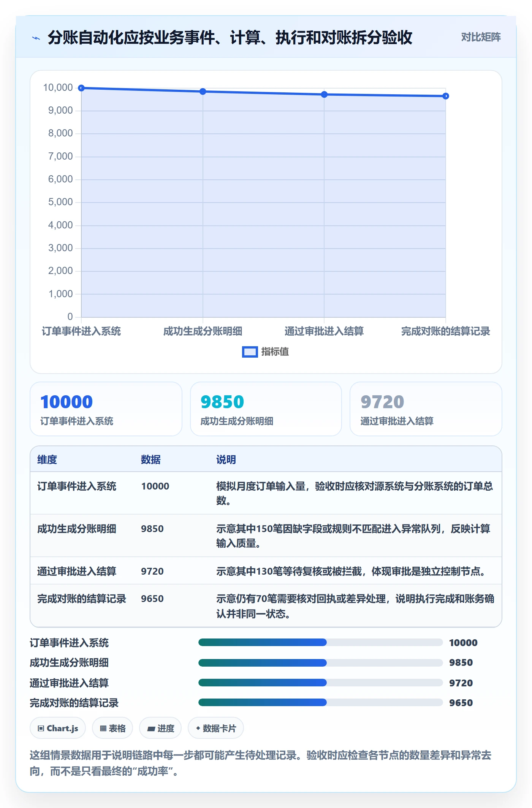532x808 pixels.
Task: Select the chart data point for 订单事件进入系统
Action: click(x=81, y=88)
